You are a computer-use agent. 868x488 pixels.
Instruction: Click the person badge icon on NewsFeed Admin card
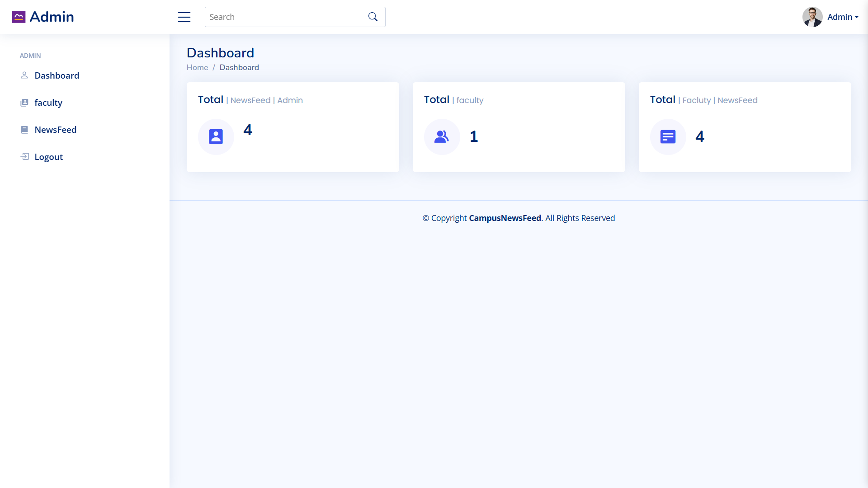pyautogui.click(x=216, y=136)
